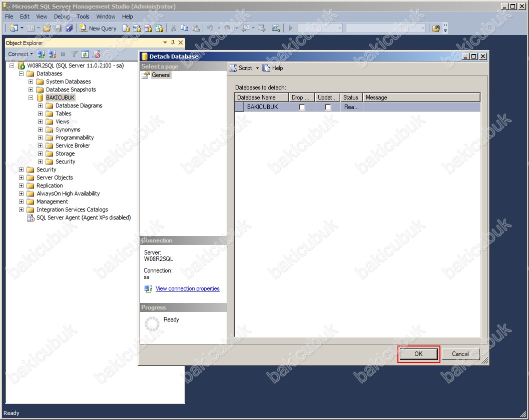This screenshot has width=529, height=420.
Task: Select Server Objects tree item
Action: [x=55, y=177]
